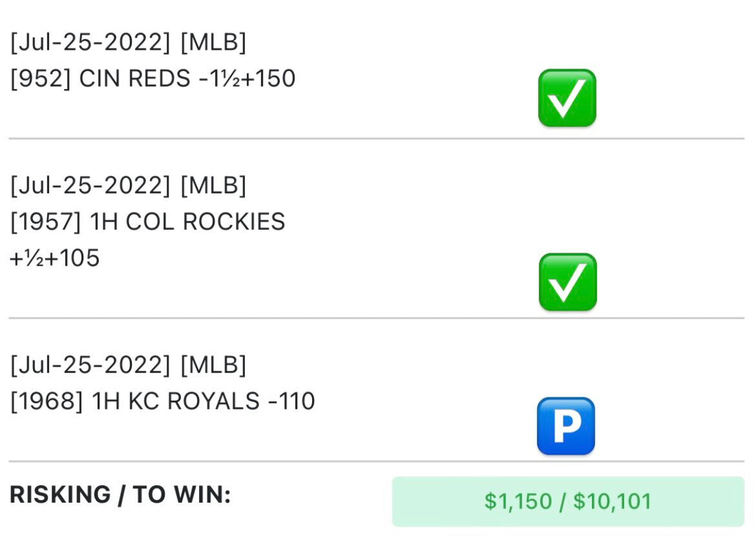Click the RISKING / TO WIN label
Image resolution: width=756 pixels, height=542 pixels.
120,495
